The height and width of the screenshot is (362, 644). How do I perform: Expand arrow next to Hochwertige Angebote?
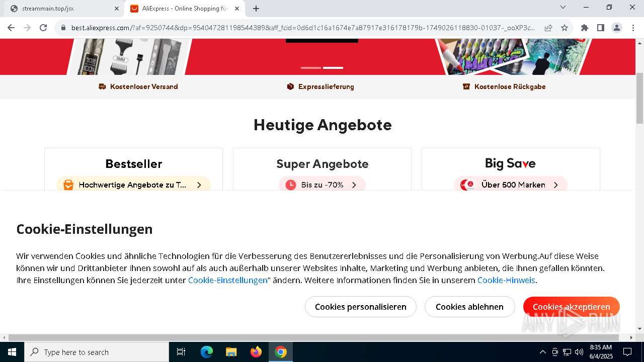pyautogui.click(x=199, y=185)
